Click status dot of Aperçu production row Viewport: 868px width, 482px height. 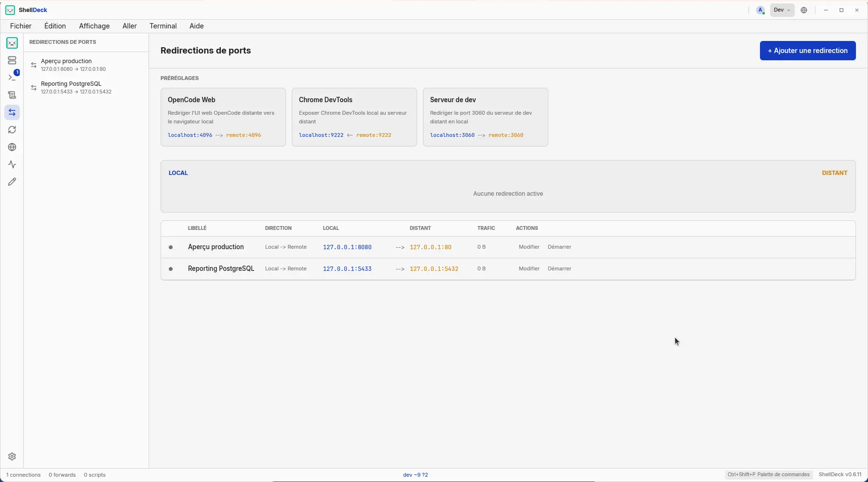(x=171, y=247)
